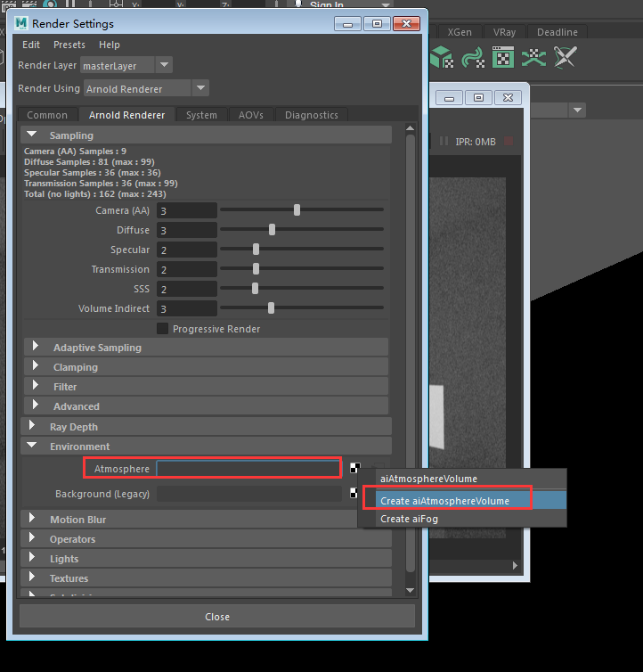This screenshot has width=643, height=672.
Task: Expand the Lights section
Action: pyautogui.click(x=32, y=557)
